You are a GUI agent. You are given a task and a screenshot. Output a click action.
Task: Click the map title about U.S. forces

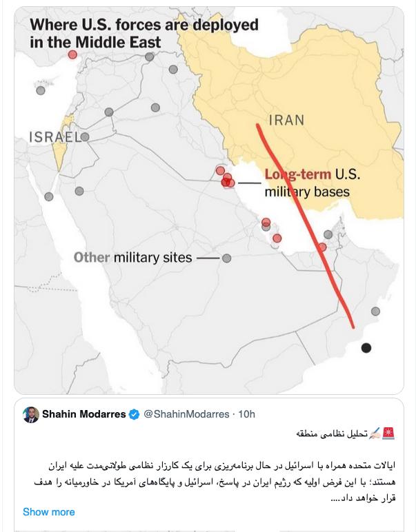pos(143,33)
